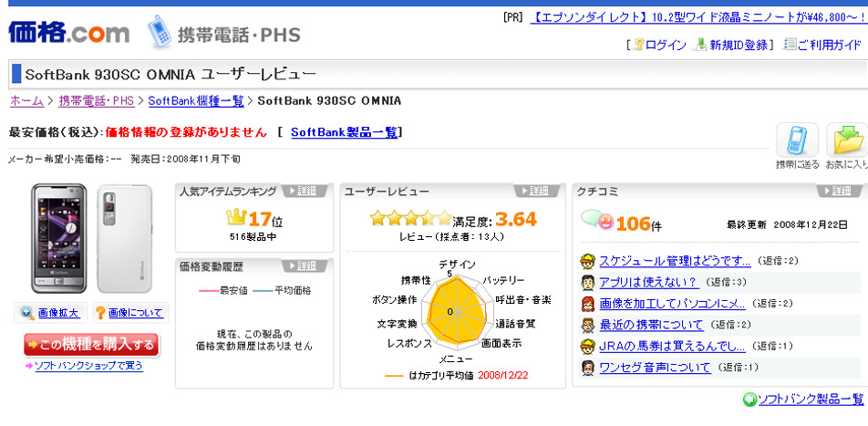Open the エプソンダイレクト PR ad link
The width and height of the screenshot is (868, 426).
(x=698, y=17)
